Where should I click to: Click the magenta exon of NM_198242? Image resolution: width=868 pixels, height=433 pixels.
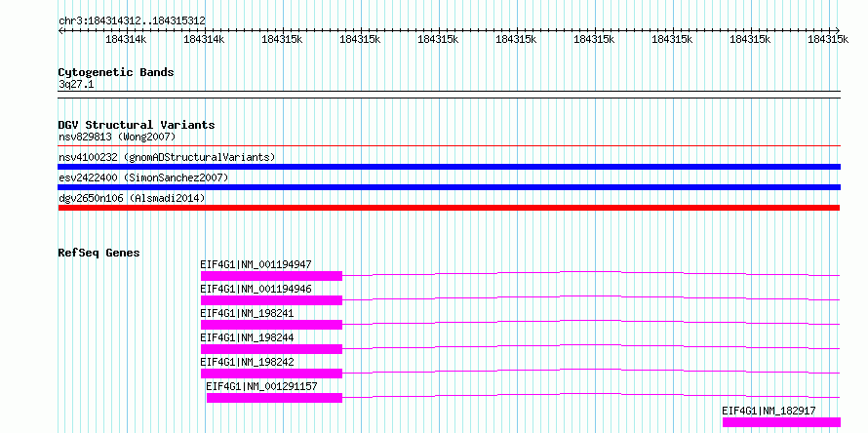pos(271,374)
